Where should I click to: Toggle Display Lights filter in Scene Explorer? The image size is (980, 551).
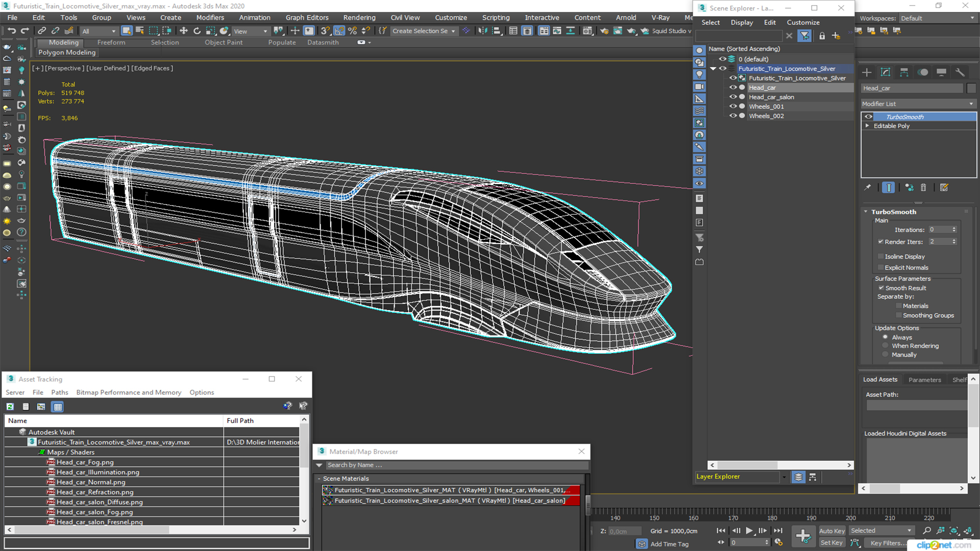(699, 74)
